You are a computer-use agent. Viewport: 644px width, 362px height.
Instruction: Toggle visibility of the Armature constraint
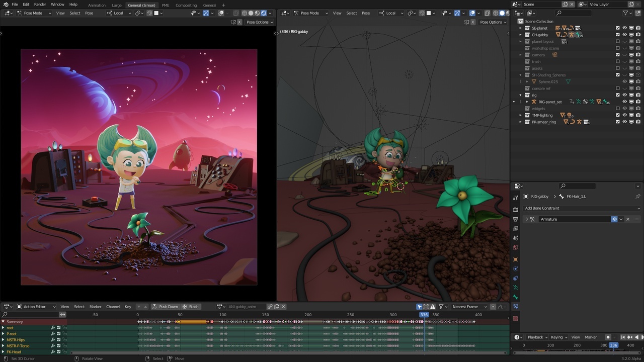point(614,219)
